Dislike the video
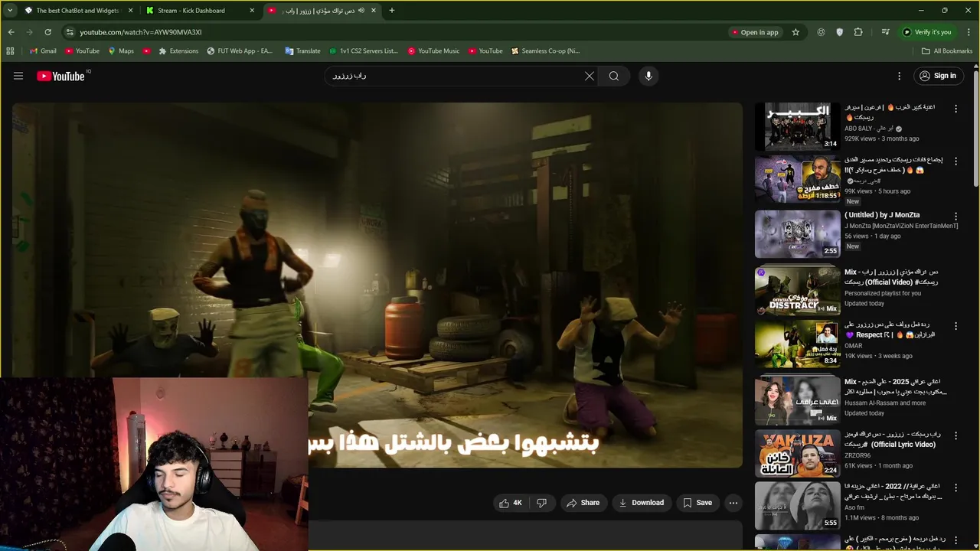This screenshot has height=551, width=980. pos(541,503)
